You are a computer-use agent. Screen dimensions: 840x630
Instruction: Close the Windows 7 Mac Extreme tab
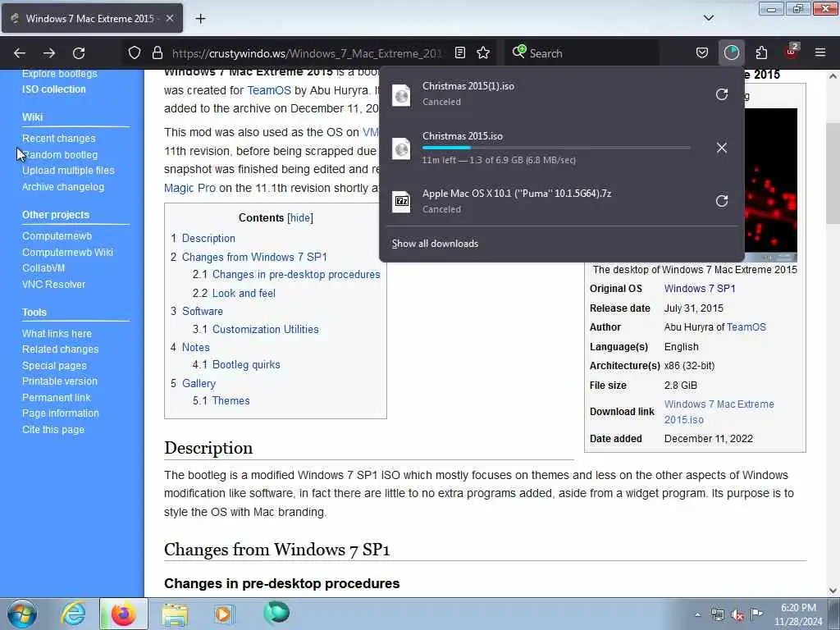[169, 18]
